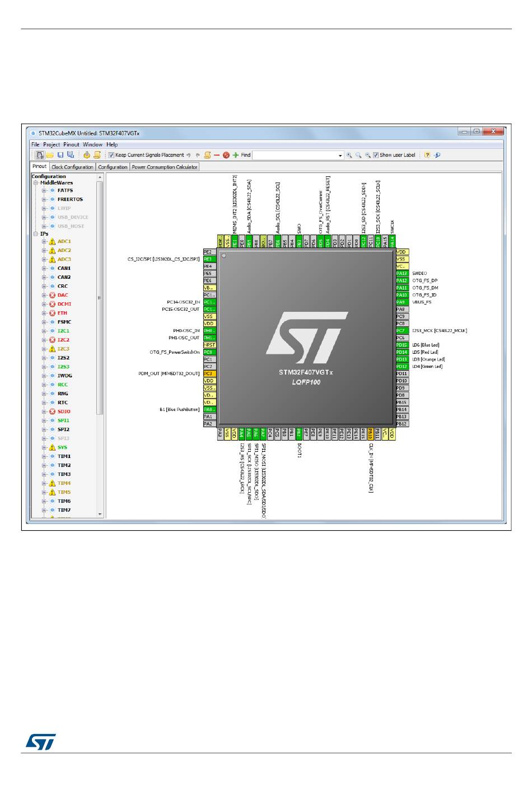The height and width of the screenshot is (795, 532).
Task: Click orange pin PC3 on the chip
Action: [209, 373]
